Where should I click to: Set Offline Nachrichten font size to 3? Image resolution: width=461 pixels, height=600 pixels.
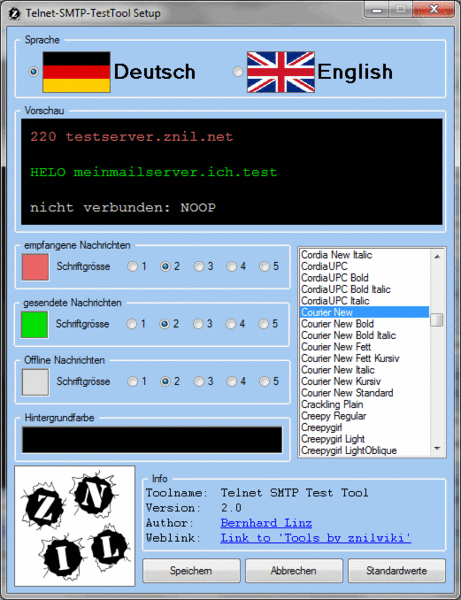click(x=199, y=381)
